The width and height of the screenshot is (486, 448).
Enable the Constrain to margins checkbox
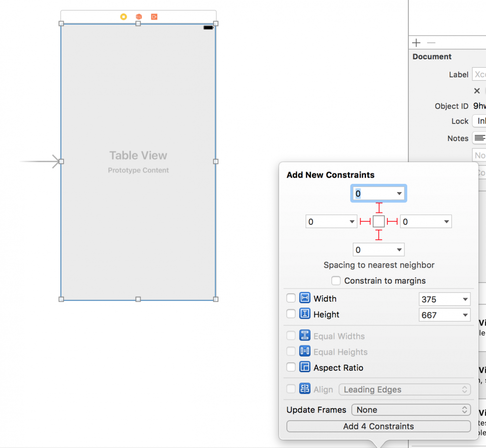(336, 281)
